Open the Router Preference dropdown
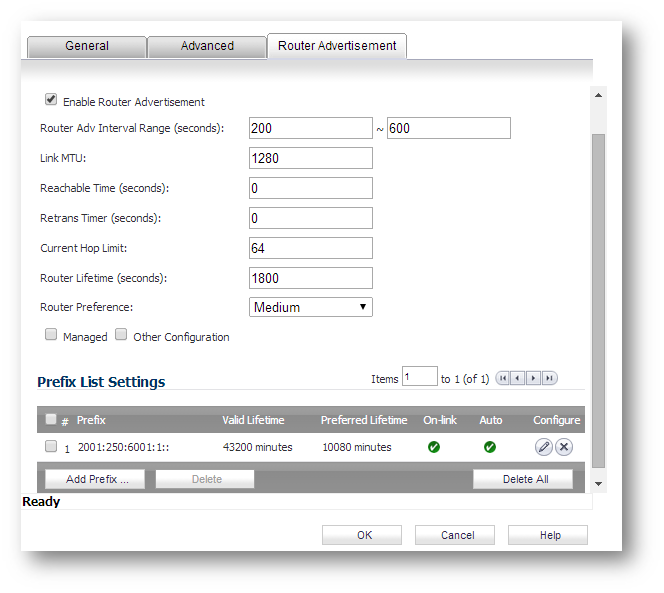 click(x=311, y=307)
